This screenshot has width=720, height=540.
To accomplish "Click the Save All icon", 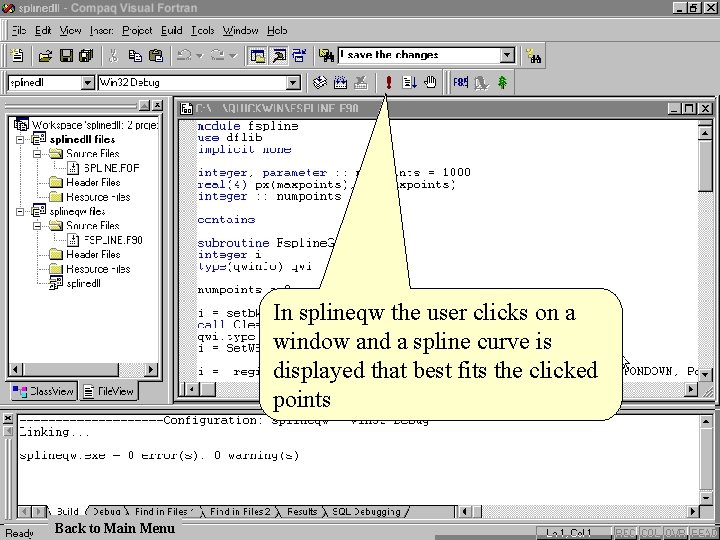I will click(x=86, y=56).
